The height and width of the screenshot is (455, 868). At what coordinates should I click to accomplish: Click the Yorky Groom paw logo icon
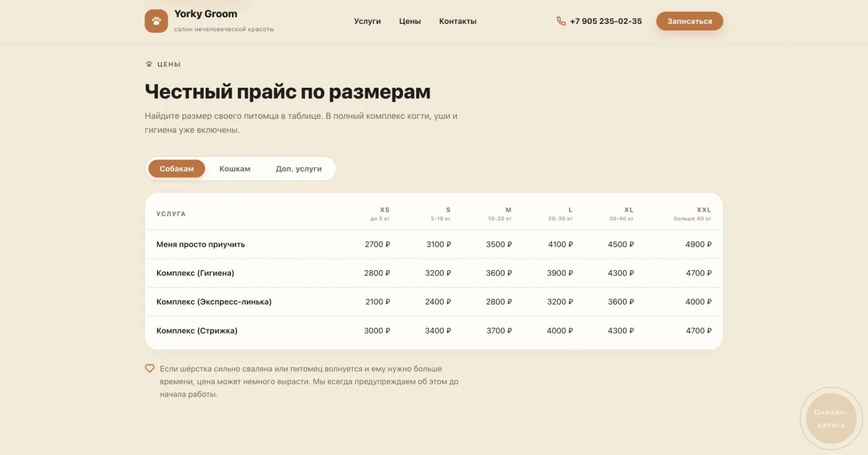coord(156,21)
